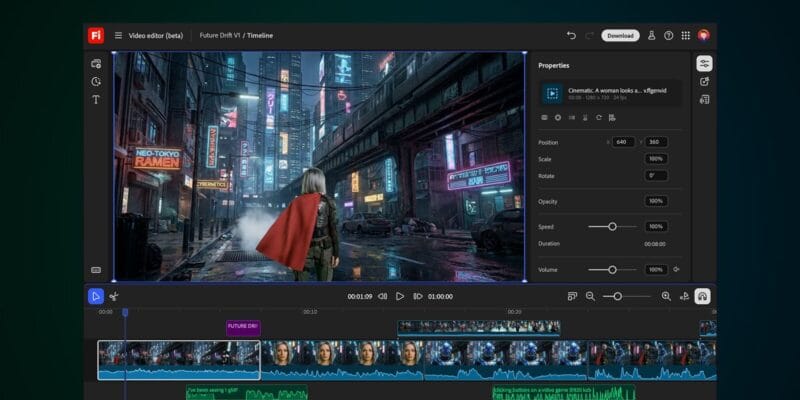Click the Duration value 00:08:00

[x=655, y=244]
